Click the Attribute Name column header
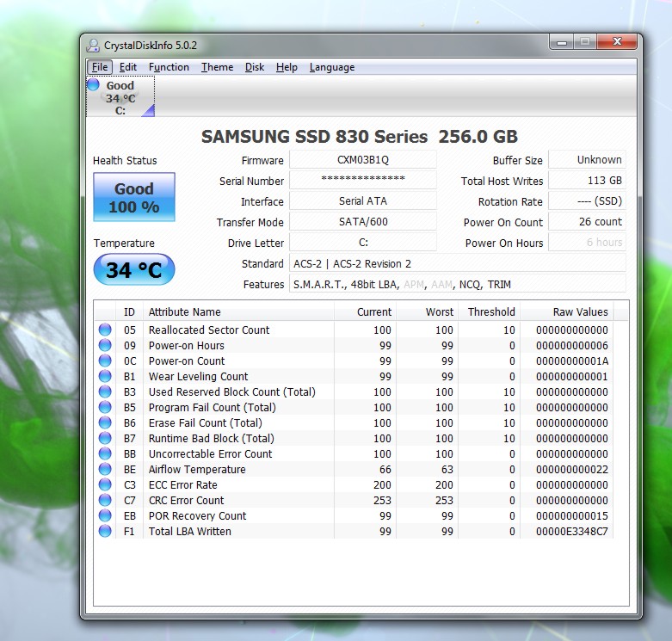 tap(184, 312)
